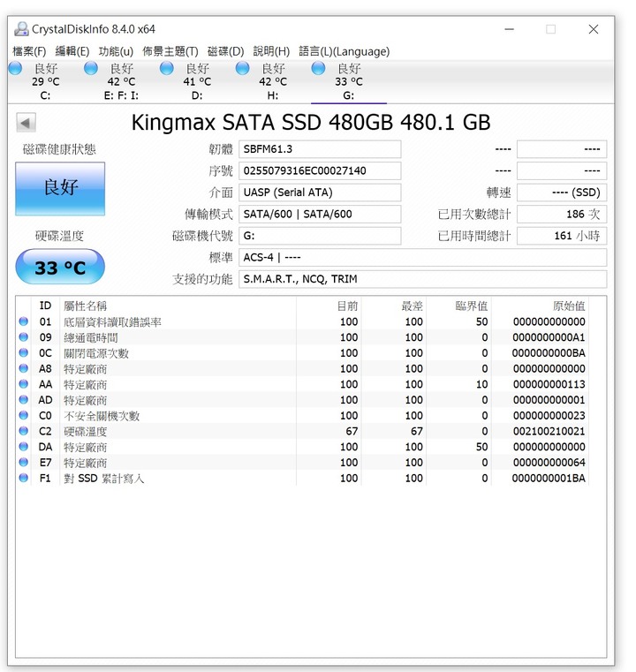The image size is (636, 672).
Task: Click the interface field UASP (Serial ATA)
Action: tap(320, 193)
